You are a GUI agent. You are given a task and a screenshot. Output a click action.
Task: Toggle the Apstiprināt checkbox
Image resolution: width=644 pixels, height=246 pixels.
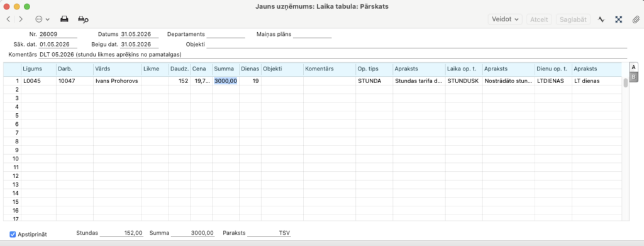(13, 235)
